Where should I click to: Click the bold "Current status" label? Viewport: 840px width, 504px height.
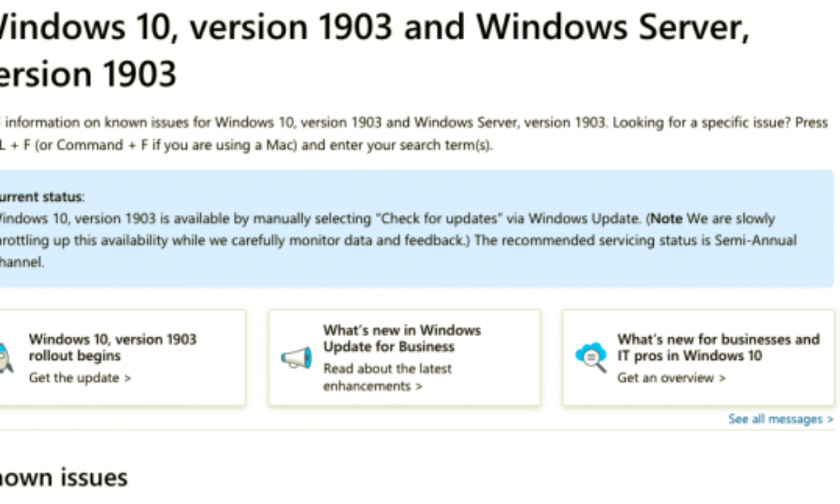click(42, 197)
